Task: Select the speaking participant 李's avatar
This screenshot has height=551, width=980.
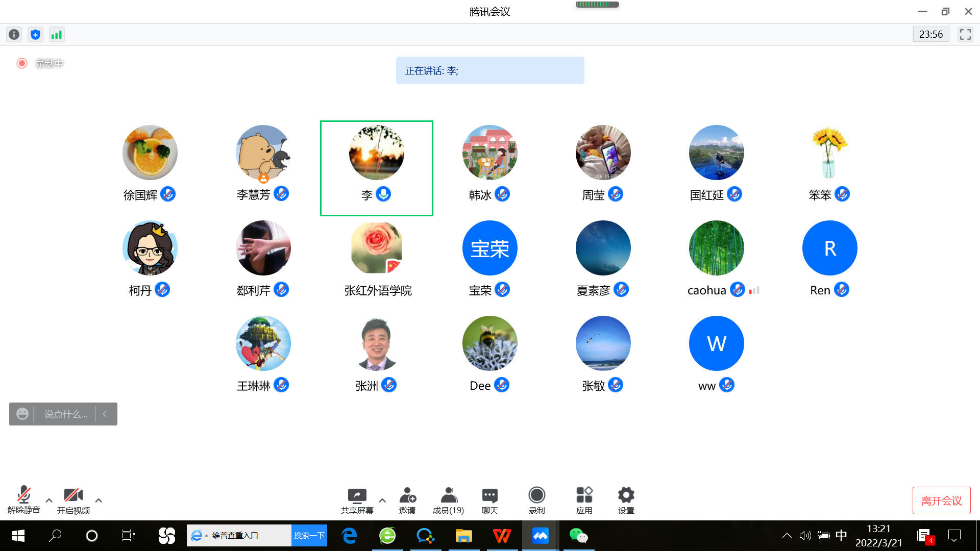Action: 377,153
